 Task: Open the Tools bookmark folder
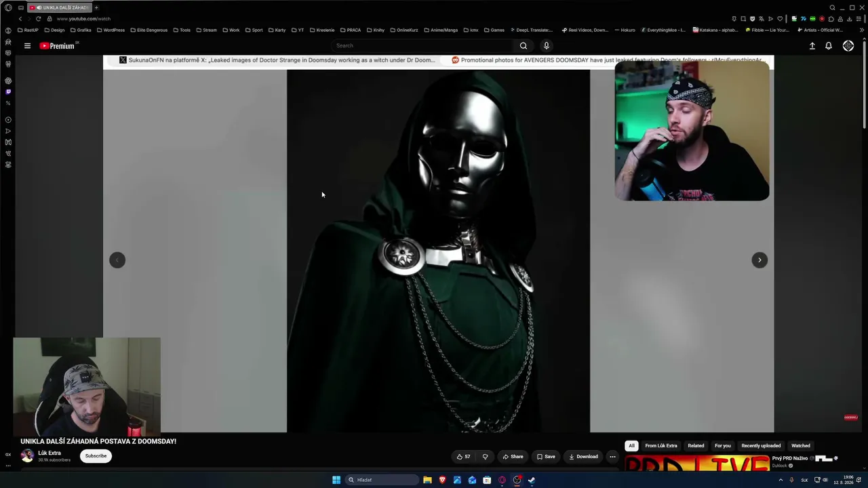click(182, 30)
